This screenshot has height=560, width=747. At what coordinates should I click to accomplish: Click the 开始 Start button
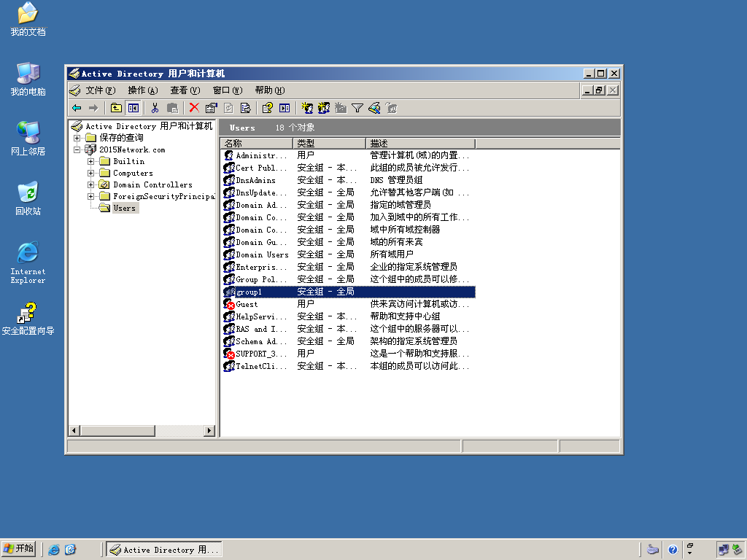pyautogui.click(x=19, y=549)
